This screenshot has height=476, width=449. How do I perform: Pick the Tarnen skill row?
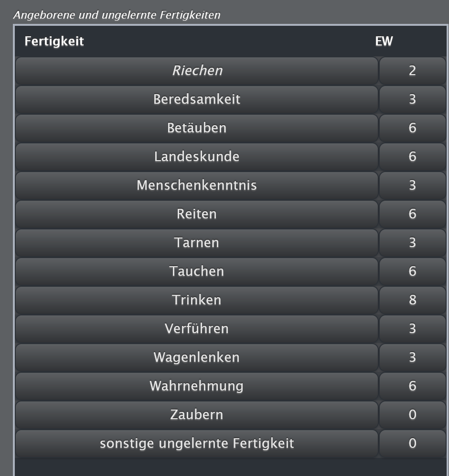tap(197, 243)
